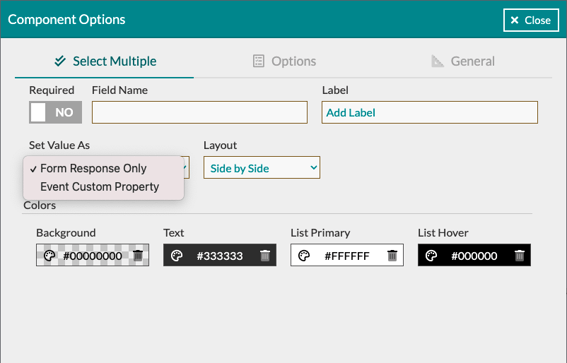
Task: Select the Select Multiple tab
Action: [x=105, y=61]
